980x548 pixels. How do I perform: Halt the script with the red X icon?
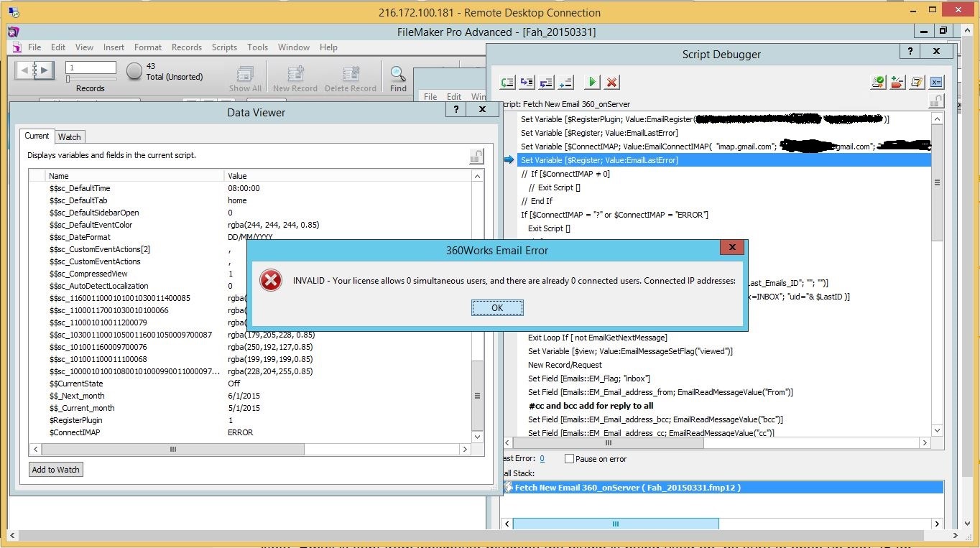click(x=611, y=83)
